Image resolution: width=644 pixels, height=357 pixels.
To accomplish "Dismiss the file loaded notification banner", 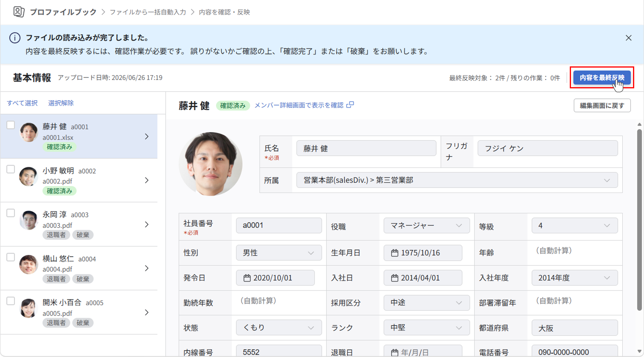I will (628, 38).
